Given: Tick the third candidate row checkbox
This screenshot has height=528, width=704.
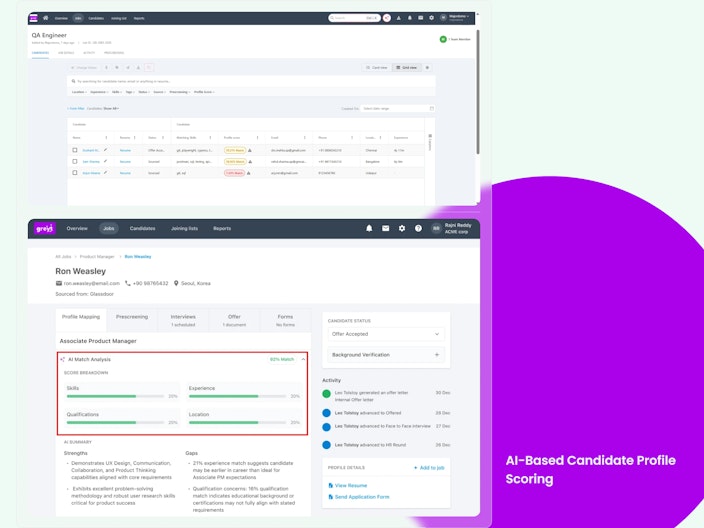Looking at the screenshot, I should [75, 172].
